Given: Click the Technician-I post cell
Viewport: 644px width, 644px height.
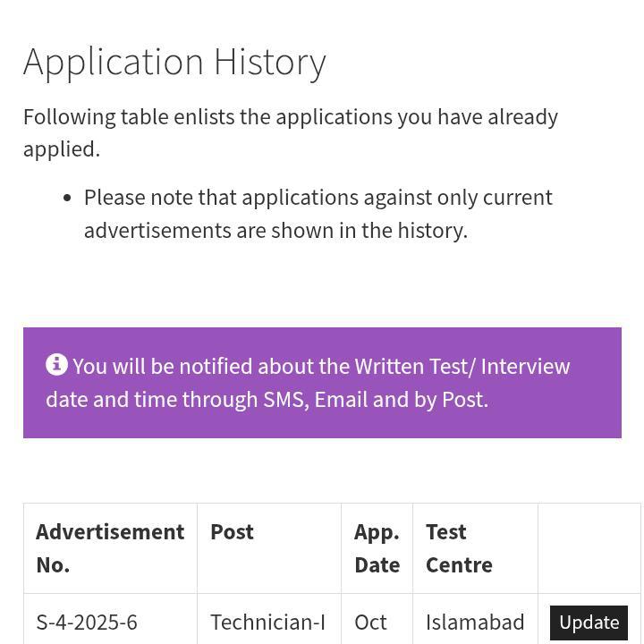Looking at the screenshot, I should coord(267,622).
